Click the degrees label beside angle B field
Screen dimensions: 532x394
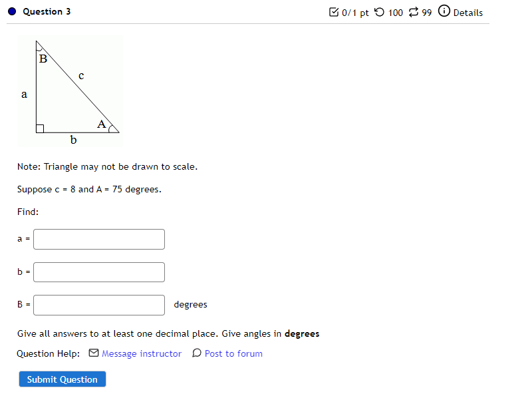click(190, 304)
